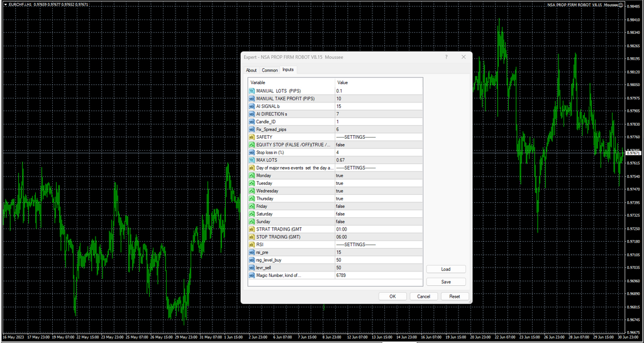Close the expert dialog with X
The image size is (644, 343).
[464, 57]
